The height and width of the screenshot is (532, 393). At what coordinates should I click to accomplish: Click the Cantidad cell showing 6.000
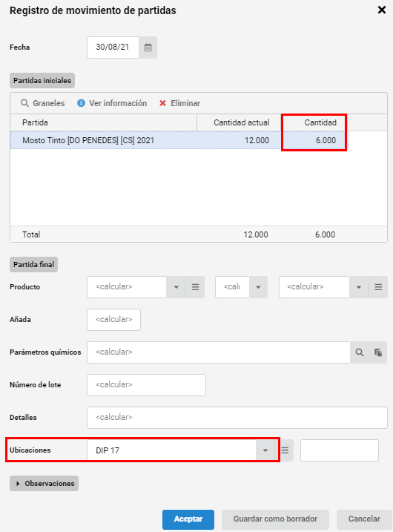tap(314, 140)
